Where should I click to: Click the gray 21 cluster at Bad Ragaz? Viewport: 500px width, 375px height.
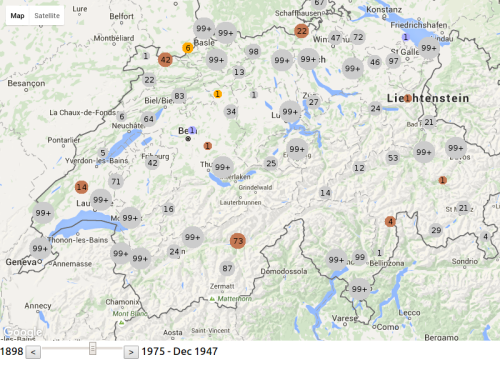429,122
